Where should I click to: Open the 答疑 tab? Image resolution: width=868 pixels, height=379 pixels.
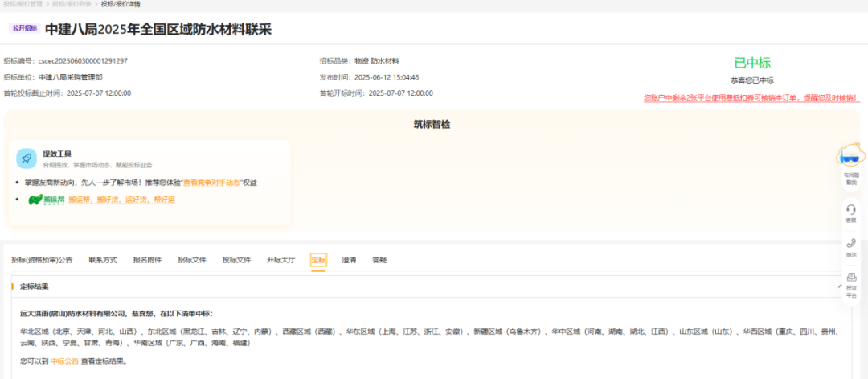pyautogui.click(x=379, y=260)
